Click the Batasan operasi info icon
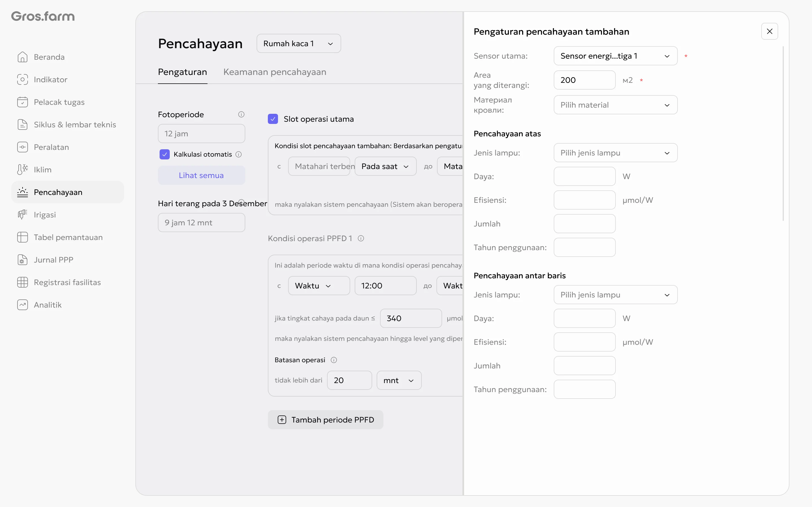 click(x=334, y=360)
